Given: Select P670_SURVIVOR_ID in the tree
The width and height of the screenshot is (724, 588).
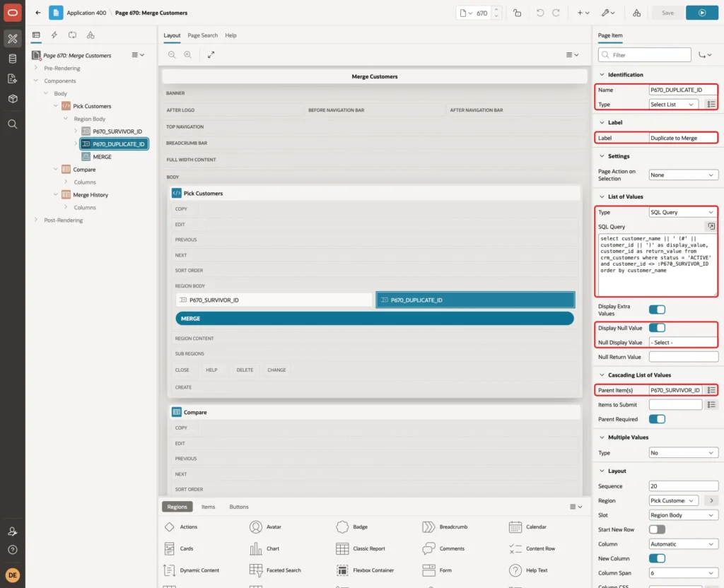Looking at the screenshot, I should pyautogui.click(x=117, y=131).
